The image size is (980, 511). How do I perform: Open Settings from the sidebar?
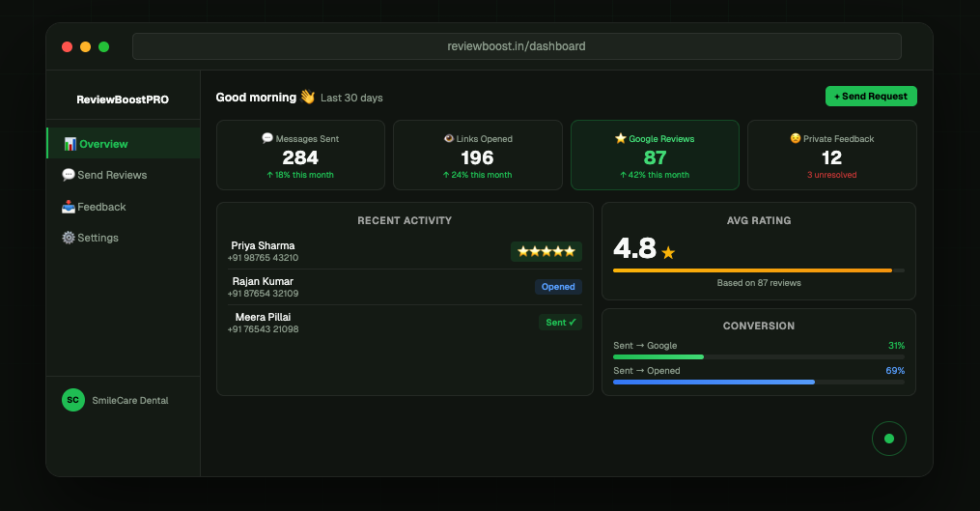point(124,238)
